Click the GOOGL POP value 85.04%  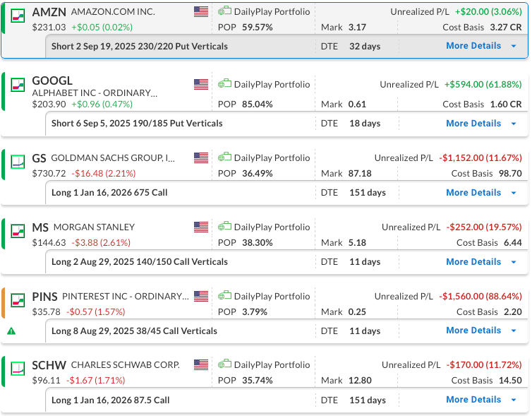pos(257,105)
